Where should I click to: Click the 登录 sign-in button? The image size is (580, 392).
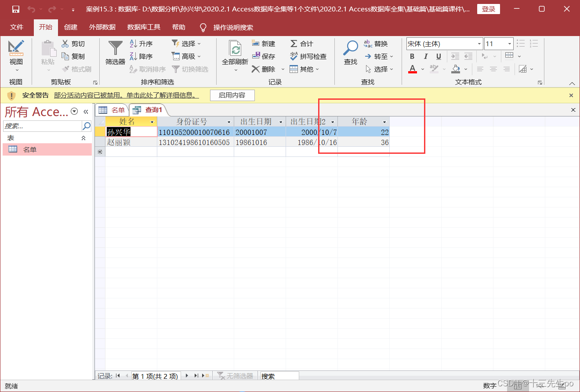point(489,9)
